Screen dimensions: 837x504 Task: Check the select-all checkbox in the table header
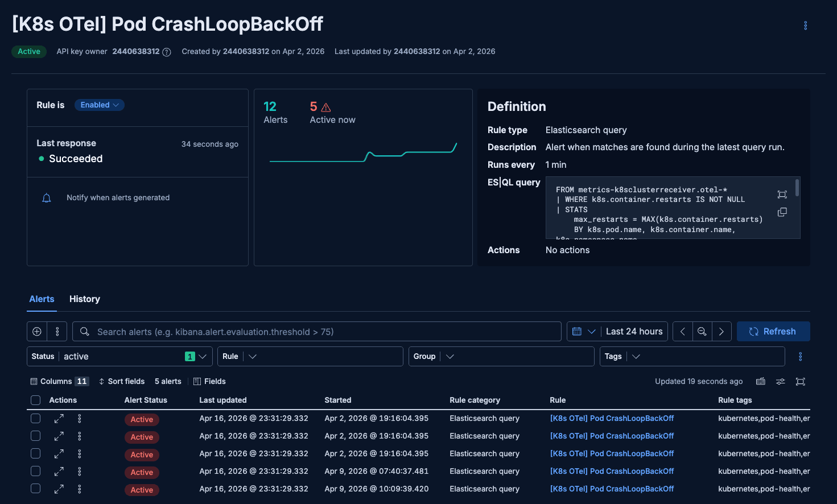click(x=35, y=400)
